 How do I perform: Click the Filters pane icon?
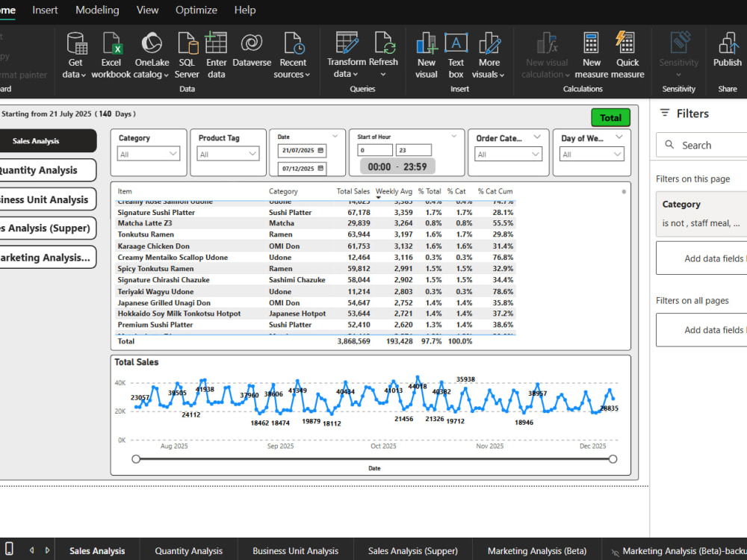665,113
